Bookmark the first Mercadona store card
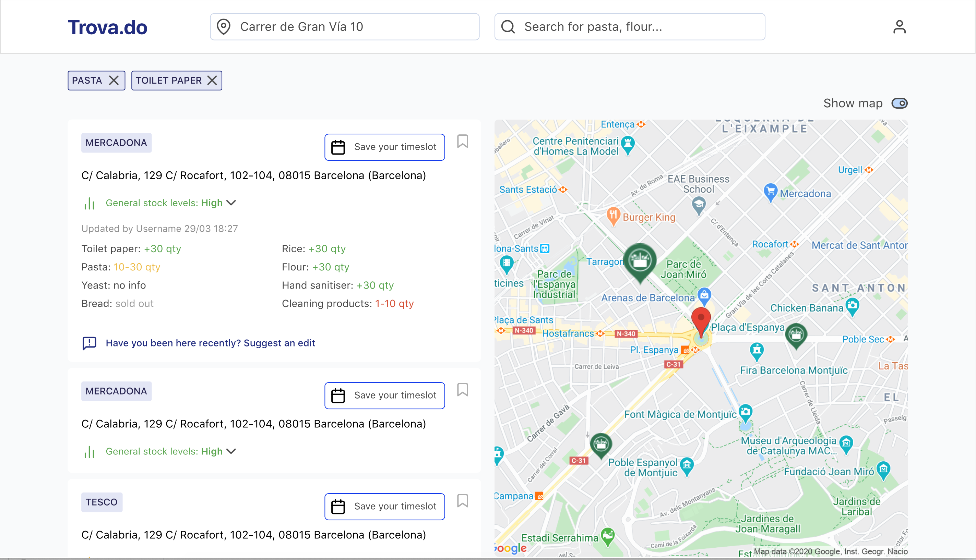This screenshot has width=976, height=560. [x=463, y=141]
